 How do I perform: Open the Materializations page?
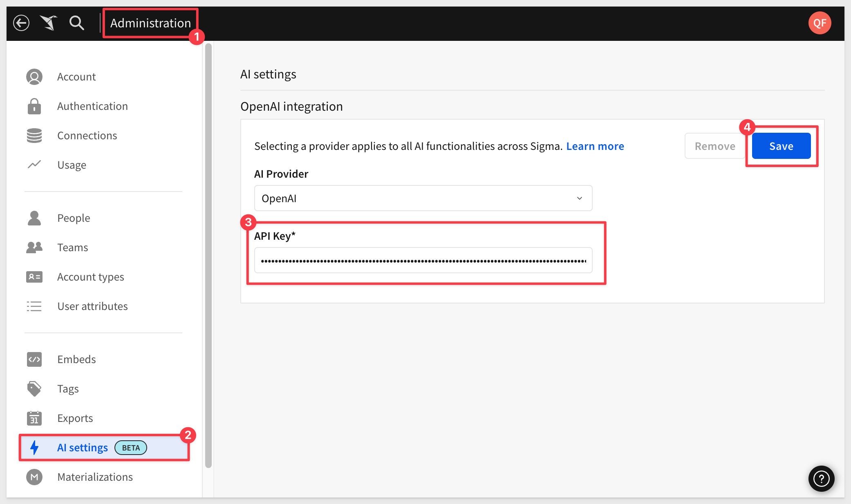point(95,477)
